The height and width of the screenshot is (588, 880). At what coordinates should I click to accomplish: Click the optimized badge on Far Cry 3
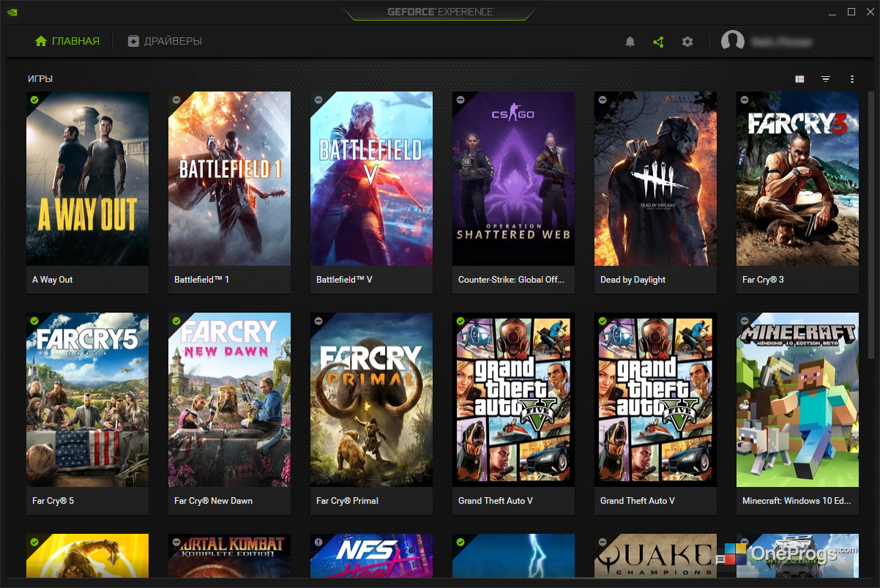(x=745, y=100)
